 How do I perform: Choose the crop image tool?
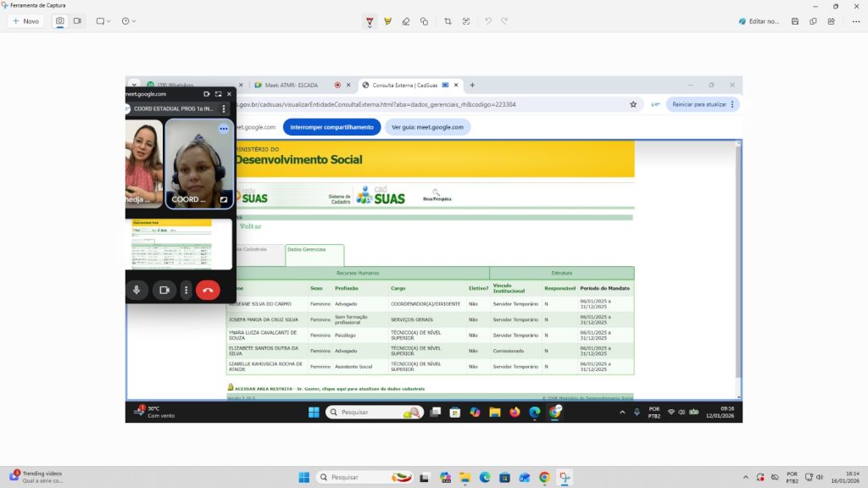(x=448, y=21)
